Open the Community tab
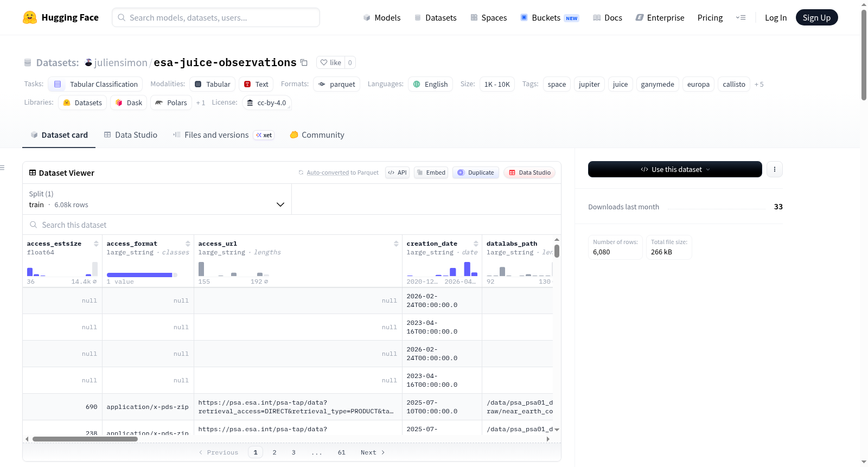This screenshot has width=868, height=467. click(317, 135)
